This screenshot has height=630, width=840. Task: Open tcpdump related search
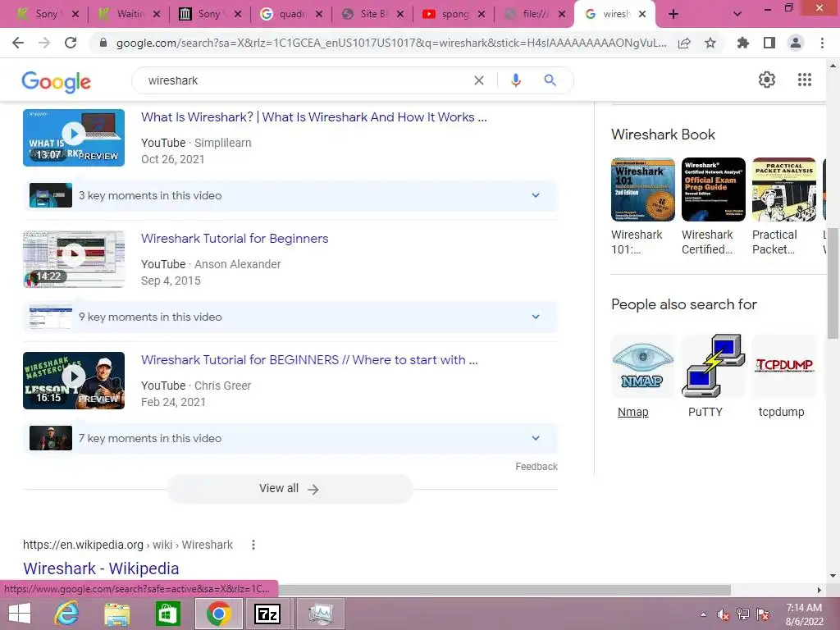point(783,376)
